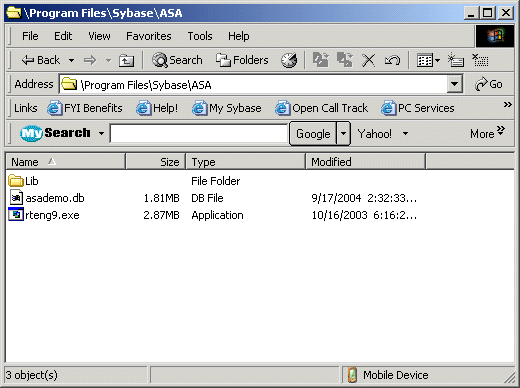This screenshot has width=520, height=388.
Task: Click the '2.87MB' size value
Action: click(x=161, y=215)
